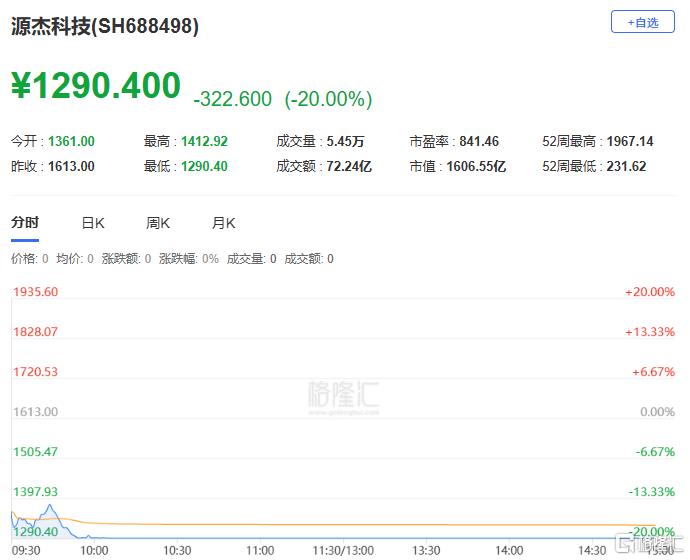Click the -13.33% right axis label
Viewport: 690px width, 560px height.
[651, 492]
